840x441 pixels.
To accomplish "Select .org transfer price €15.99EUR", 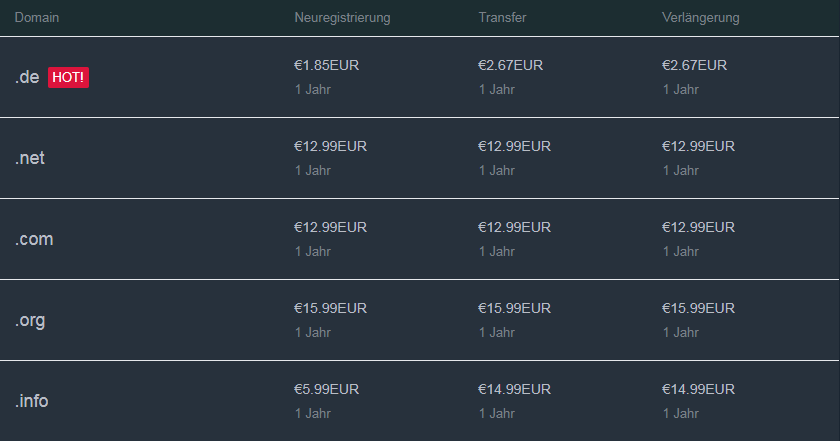I will point(514,308).
